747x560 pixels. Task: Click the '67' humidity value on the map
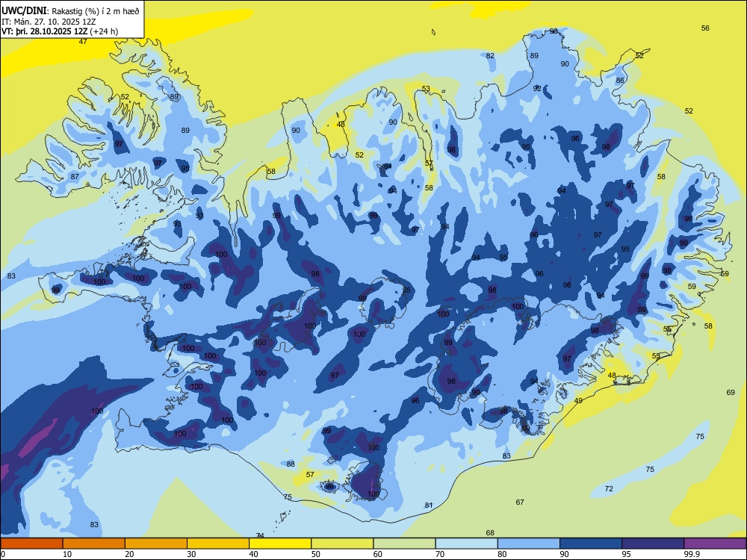[520, 502]
